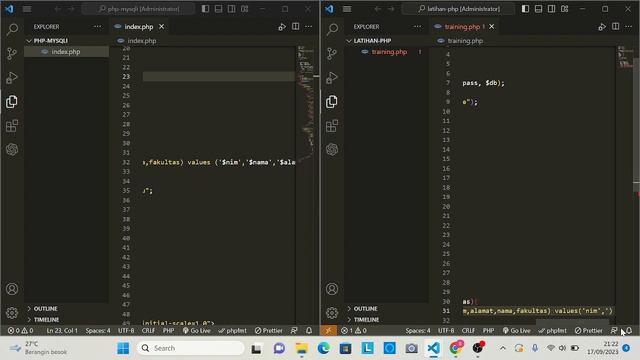Open ChatGPT extension icon in left window

(12, 150)
